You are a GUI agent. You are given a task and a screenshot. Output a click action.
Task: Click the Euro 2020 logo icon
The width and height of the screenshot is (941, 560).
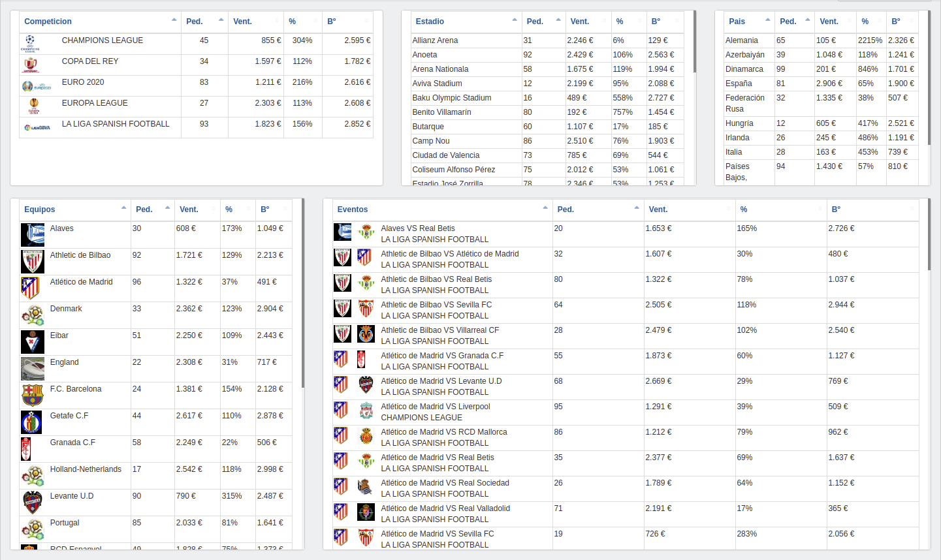[x=36, y=86]
